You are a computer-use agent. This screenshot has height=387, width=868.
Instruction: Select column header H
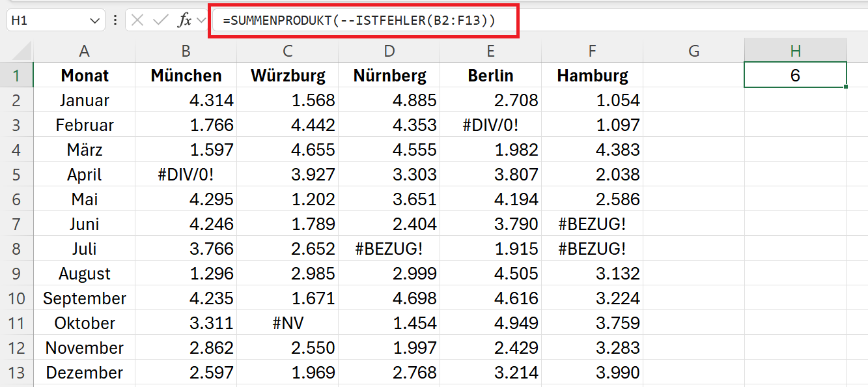click(x=795, y=51)
